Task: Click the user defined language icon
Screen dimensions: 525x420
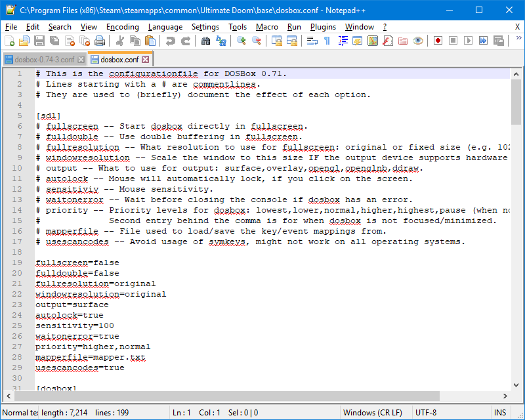Action: coord(358,41)
